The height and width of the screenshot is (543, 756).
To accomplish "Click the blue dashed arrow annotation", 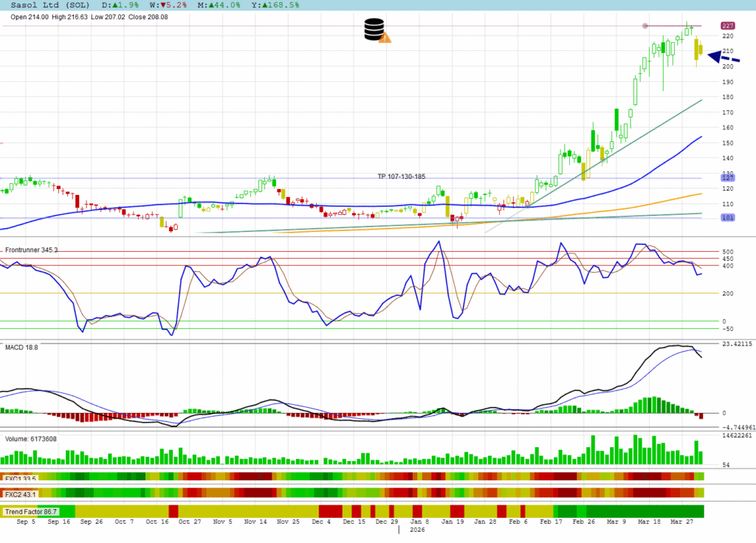I will click(x=724, y=57).
